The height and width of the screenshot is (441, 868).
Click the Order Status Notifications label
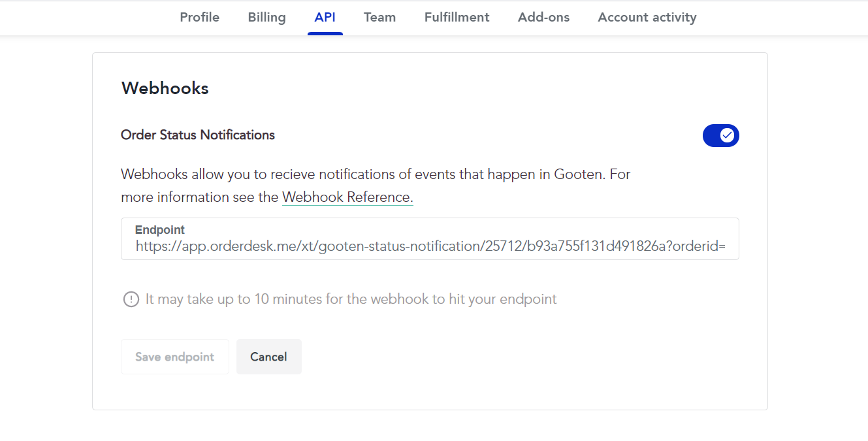[x=198, y=135]
